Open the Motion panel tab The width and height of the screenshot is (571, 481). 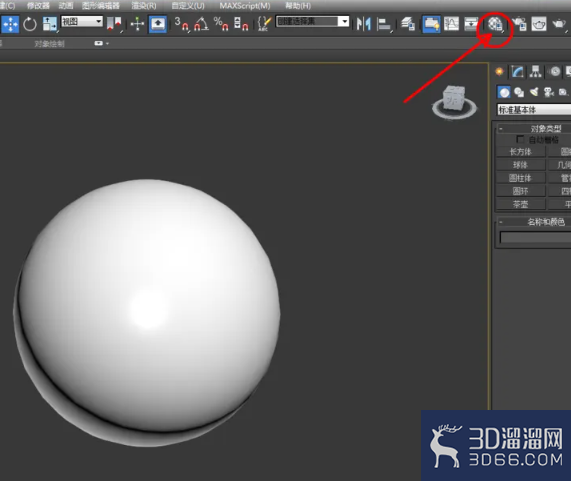click(555, 72)
